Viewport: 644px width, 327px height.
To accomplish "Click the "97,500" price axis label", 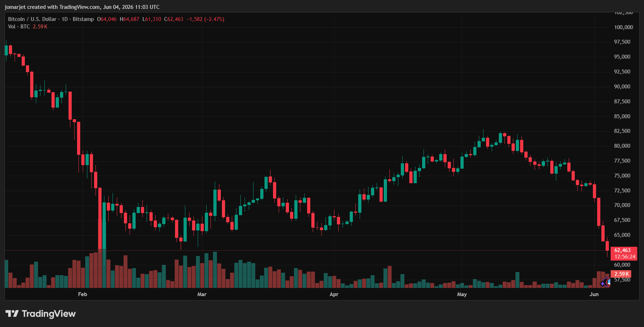I will 622,42.
